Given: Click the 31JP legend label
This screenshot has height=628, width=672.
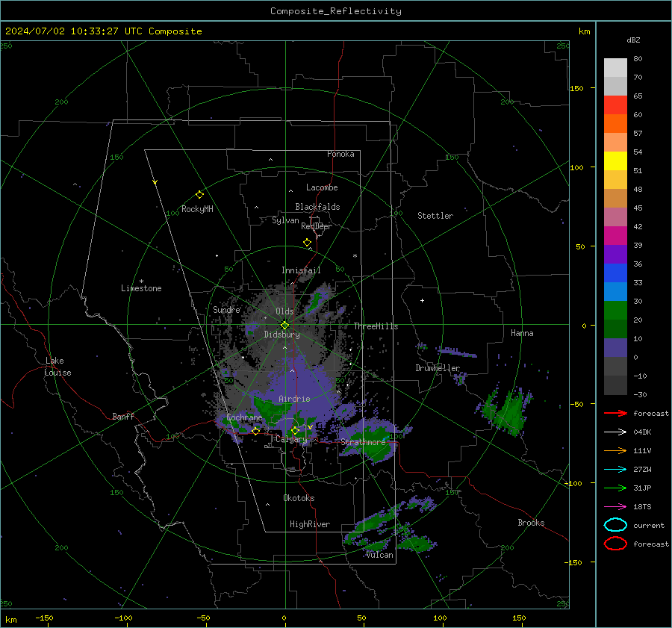Looking at the screenshot, I should [x=642, y=488].
